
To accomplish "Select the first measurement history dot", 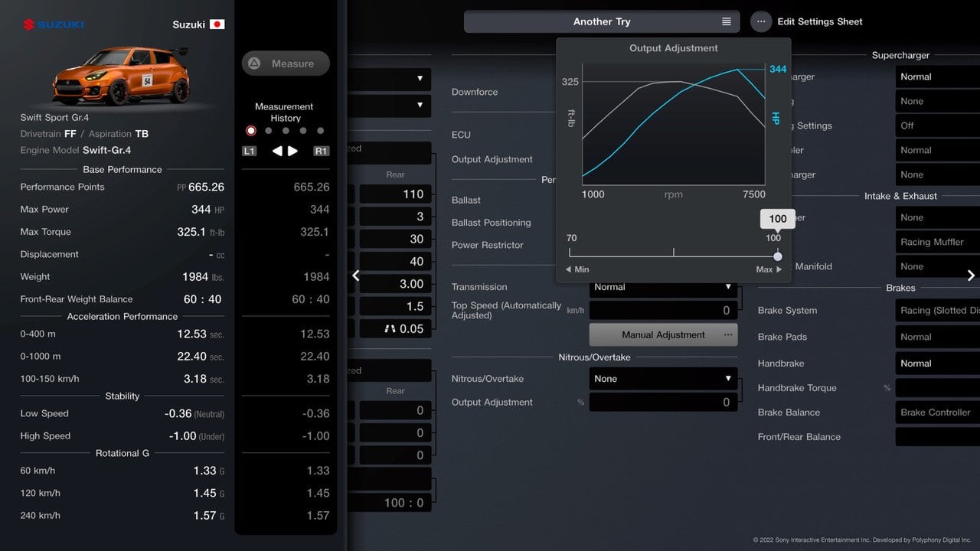I will 250,131.
